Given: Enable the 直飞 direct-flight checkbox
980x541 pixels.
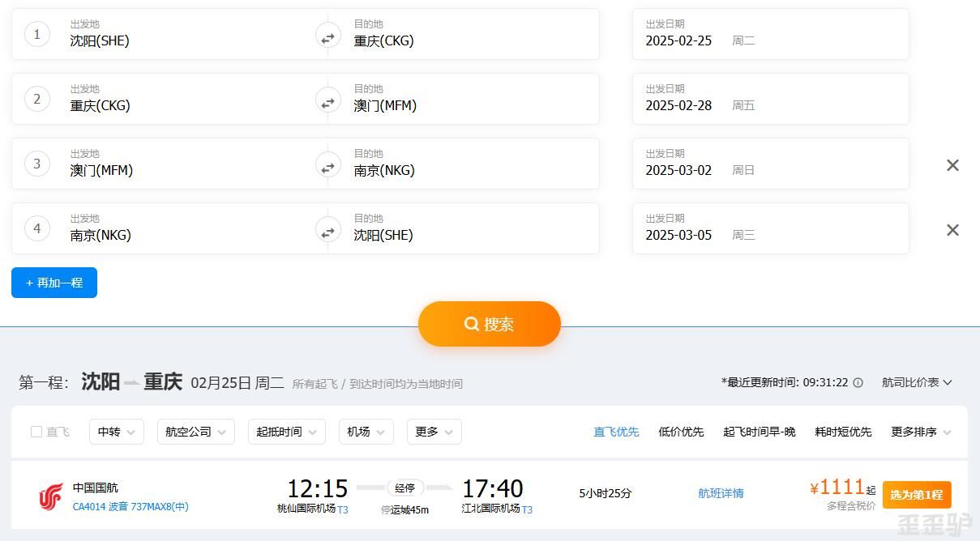Looking at the screenshot, I should [36, 432].
